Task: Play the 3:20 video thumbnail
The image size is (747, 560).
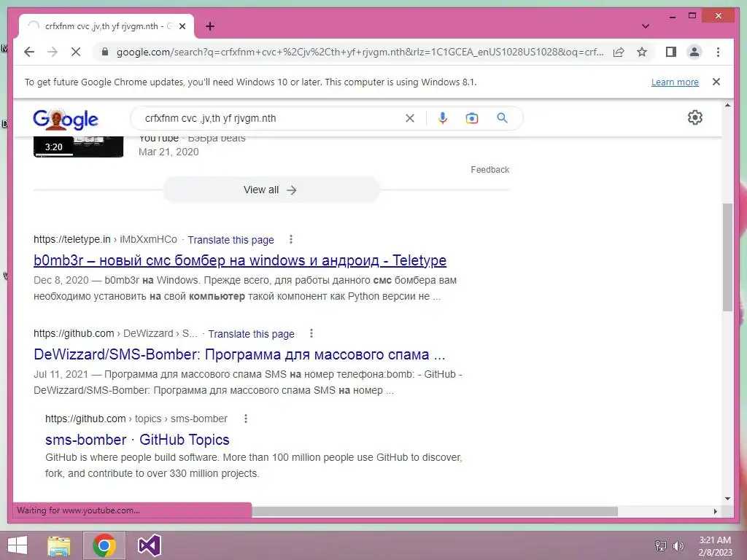Action: click(78, 147)
